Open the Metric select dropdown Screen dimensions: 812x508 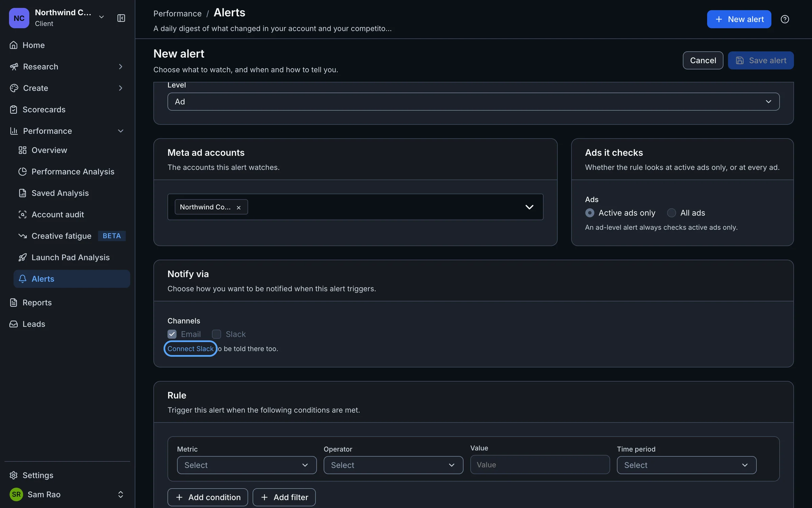pyautogui.click(x=247, y=465)
